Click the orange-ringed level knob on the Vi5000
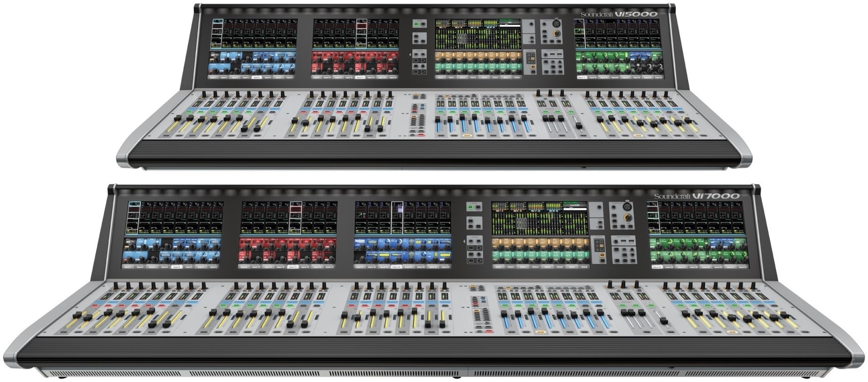 (557, 33)
